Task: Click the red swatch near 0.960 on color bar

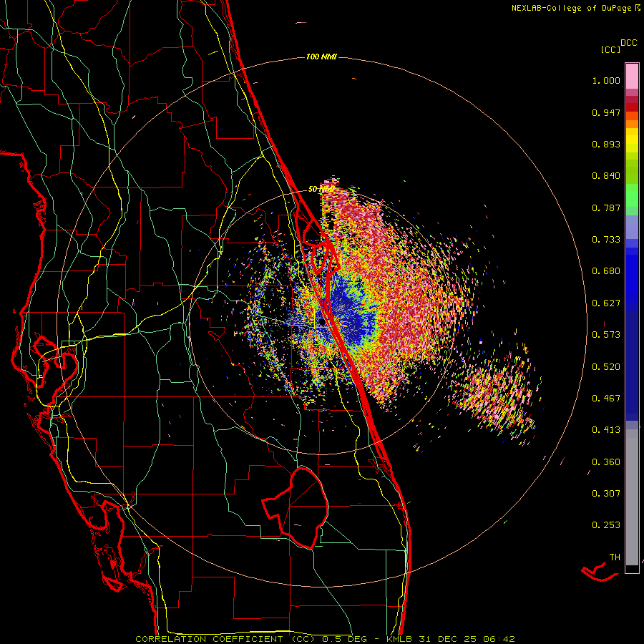Action: point(632,107)
